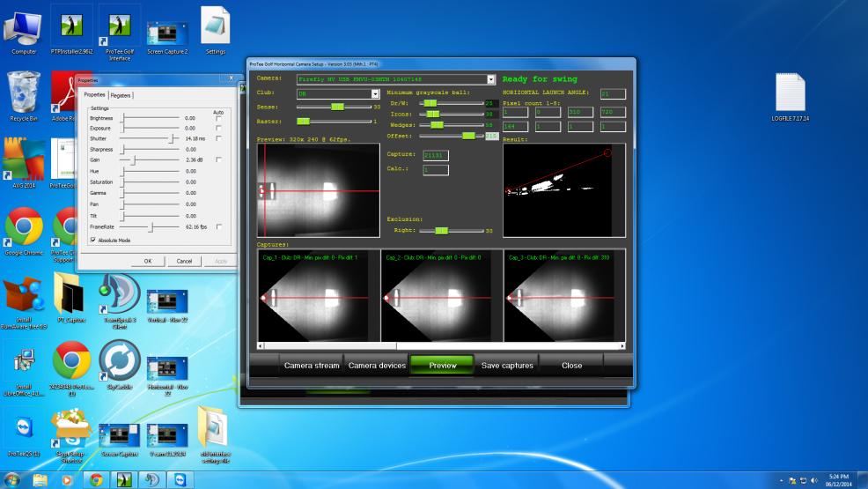Uncheck the Absolute Mode checkbox
Screen dimensions: 868x489
[x=93, y=240]
